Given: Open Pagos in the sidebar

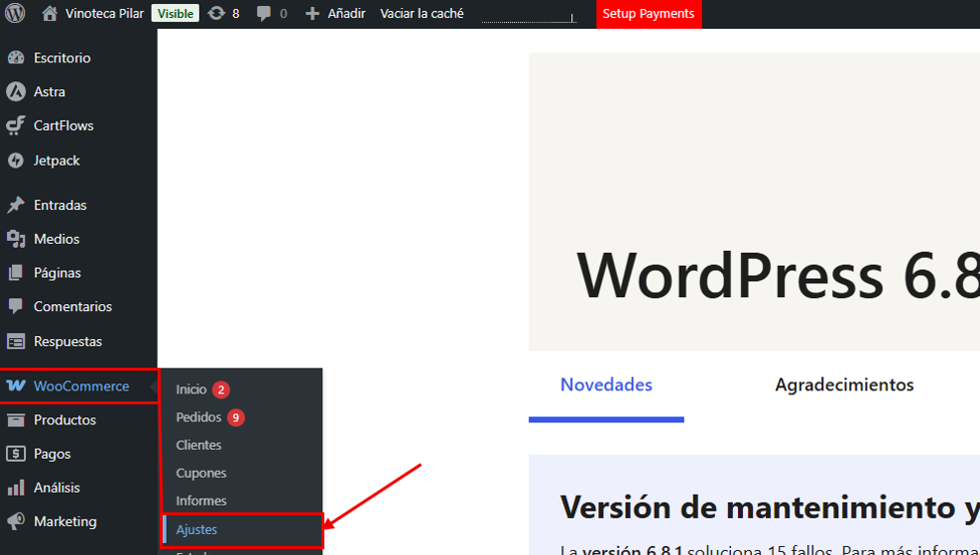Looking at the screenshot, I should [x=52, y=454].
